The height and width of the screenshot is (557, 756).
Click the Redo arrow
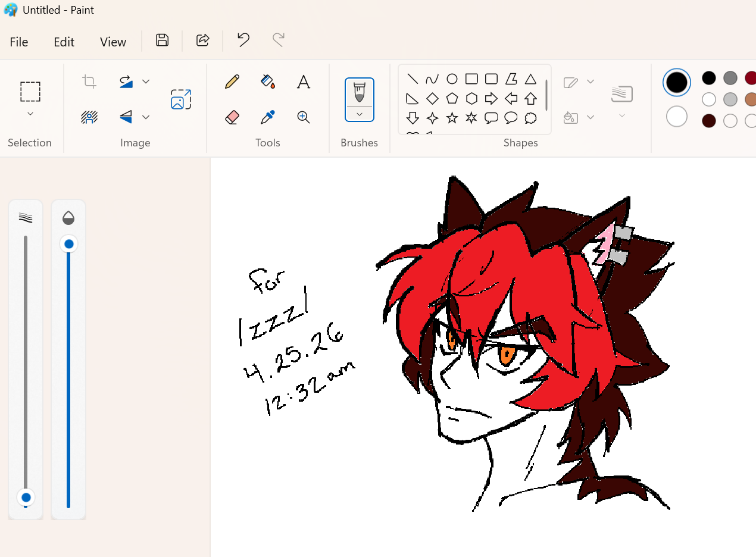click(278, 40)
